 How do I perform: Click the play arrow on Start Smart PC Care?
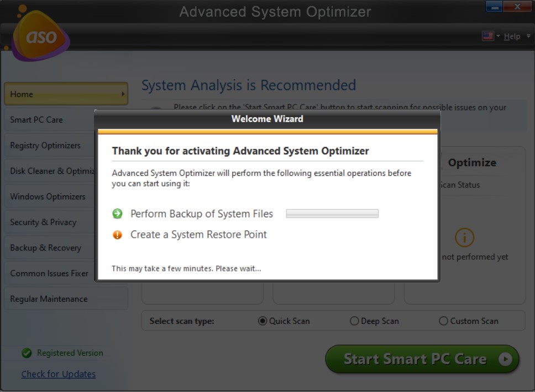tap(505, 359)
